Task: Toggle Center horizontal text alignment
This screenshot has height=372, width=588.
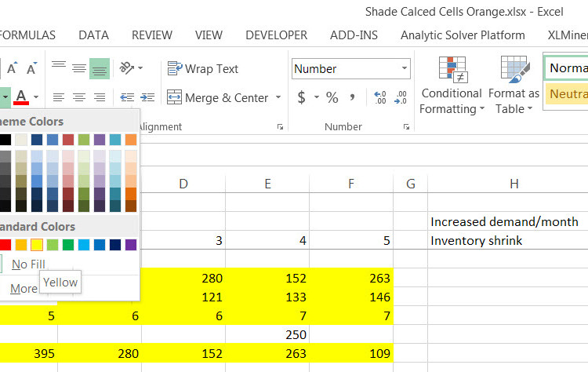Action: [79, 98]
